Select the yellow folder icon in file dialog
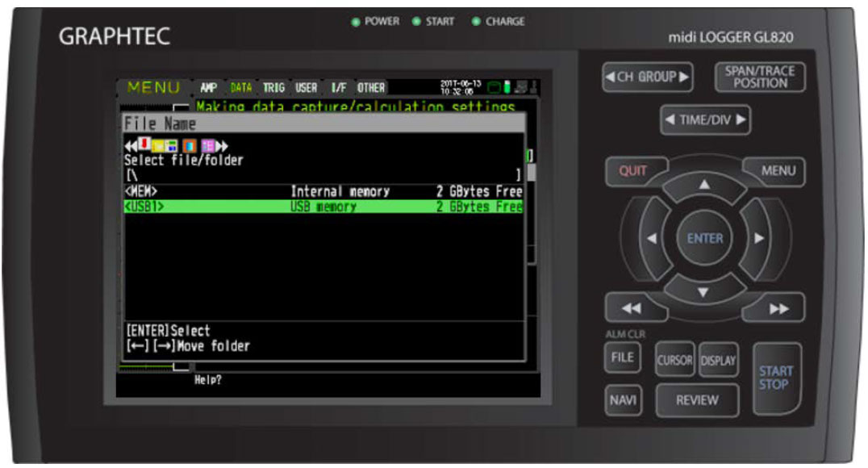868x468 pixels. click(x=158, y=146)
